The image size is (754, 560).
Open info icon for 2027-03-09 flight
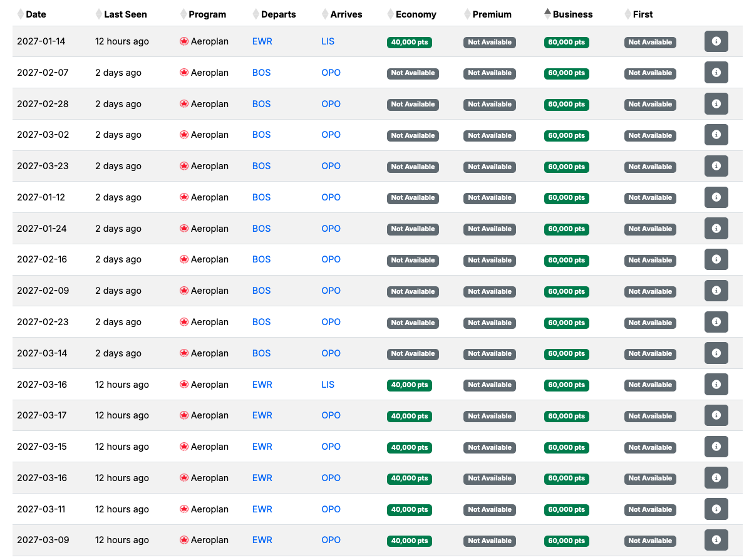(716, 540)
